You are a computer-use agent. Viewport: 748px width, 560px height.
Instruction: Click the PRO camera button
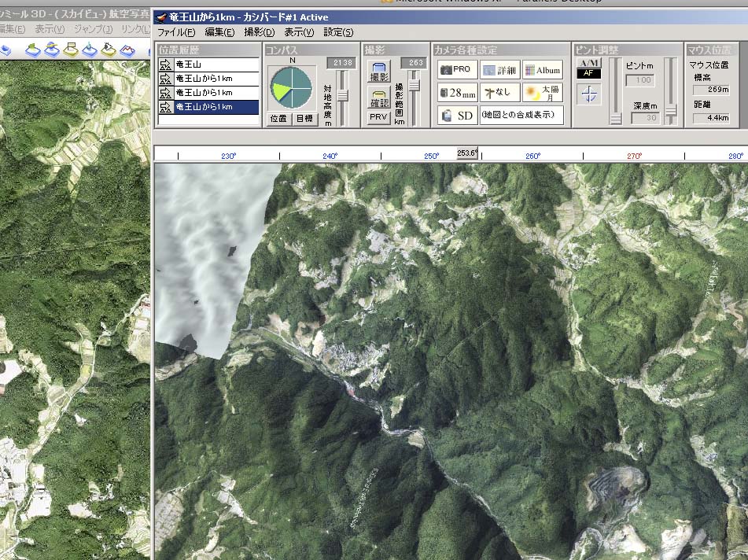tap(456, 70)
